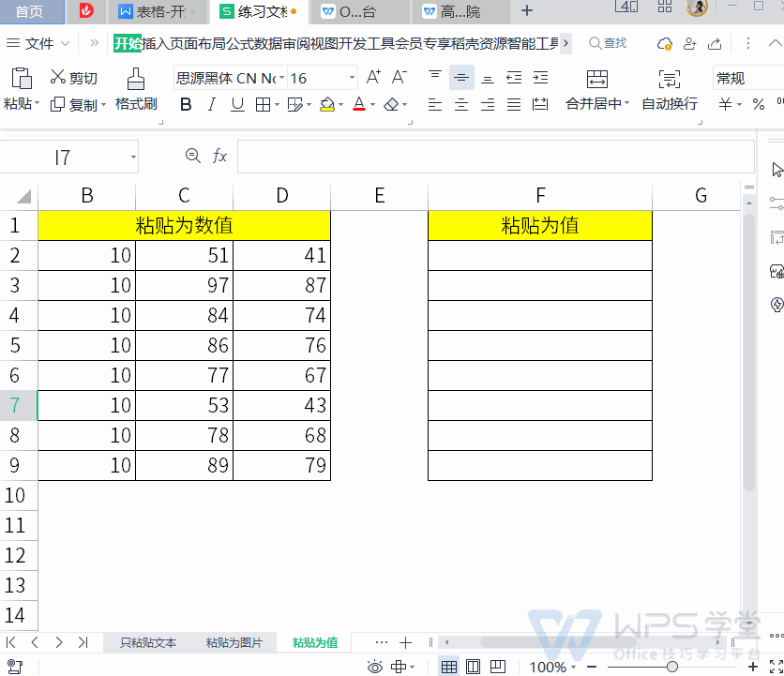Click increase indent icon
This screenshot has height=676, width=784.
[540, 78]
